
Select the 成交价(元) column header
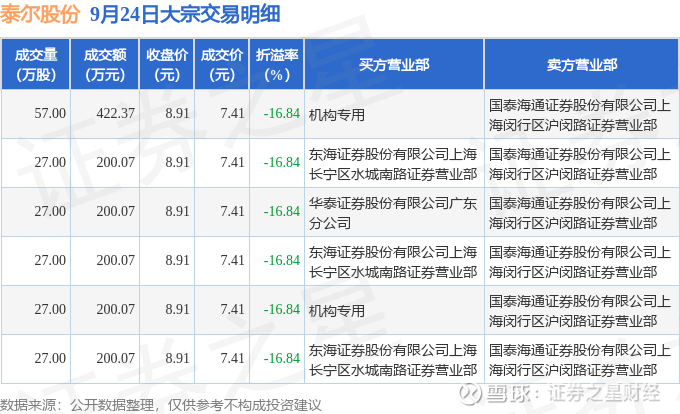(x=222, y=65)
